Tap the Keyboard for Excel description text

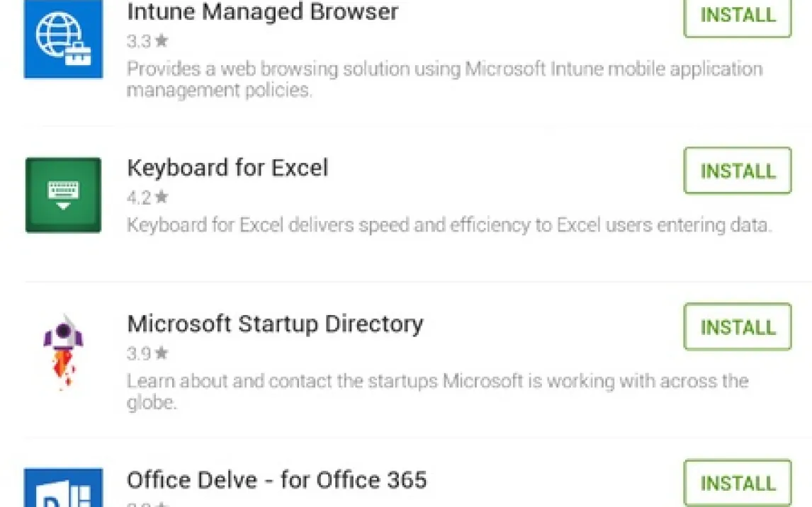pyautogui.click(x=449, y=225)
